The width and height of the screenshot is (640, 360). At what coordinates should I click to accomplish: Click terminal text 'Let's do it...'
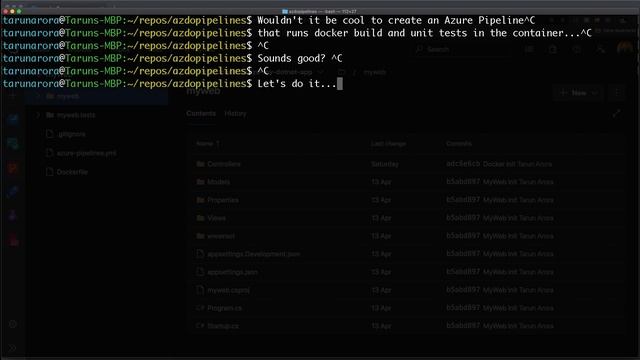pyautogui.click(x=297, y=84)
